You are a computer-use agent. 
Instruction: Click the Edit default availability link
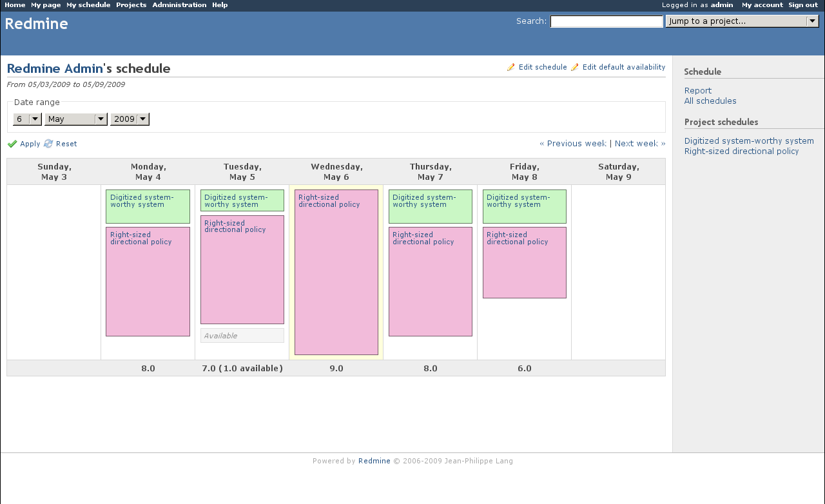(624, 67)
